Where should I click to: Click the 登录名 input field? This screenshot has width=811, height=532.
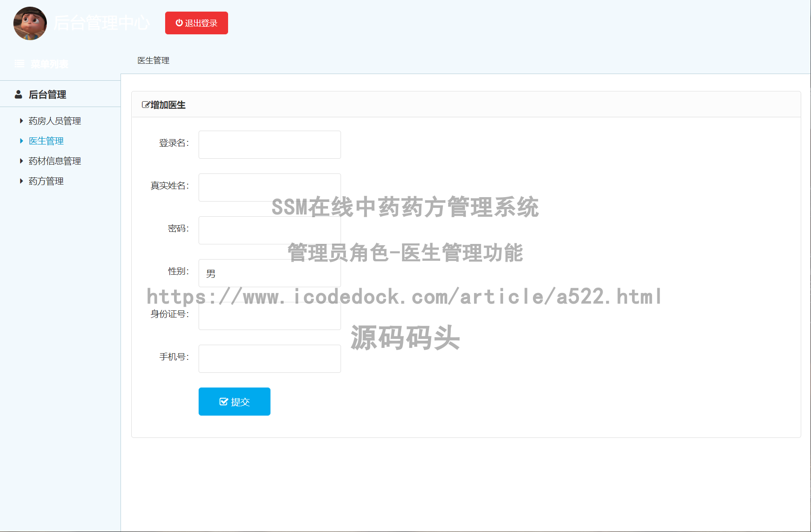(x=269, y=144)
